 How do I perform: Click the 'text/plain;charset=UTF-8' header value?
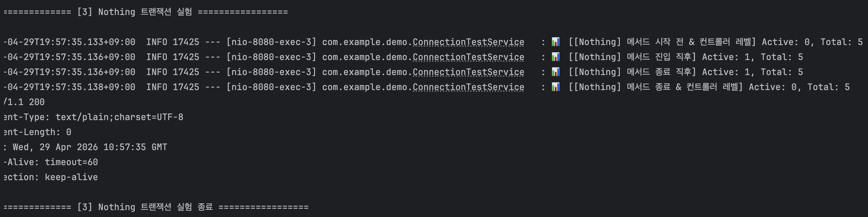[119, 117]
